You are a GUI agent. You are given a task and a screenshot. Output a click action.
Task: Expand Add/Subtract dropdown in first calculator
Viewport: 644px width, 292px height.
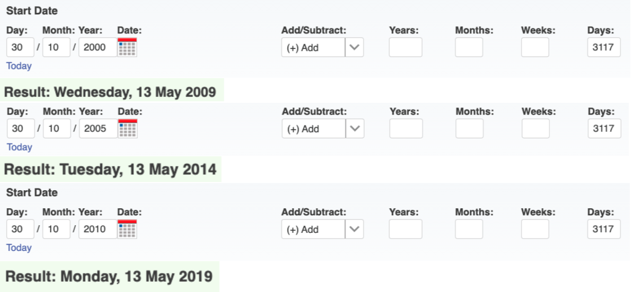(322, 48)
